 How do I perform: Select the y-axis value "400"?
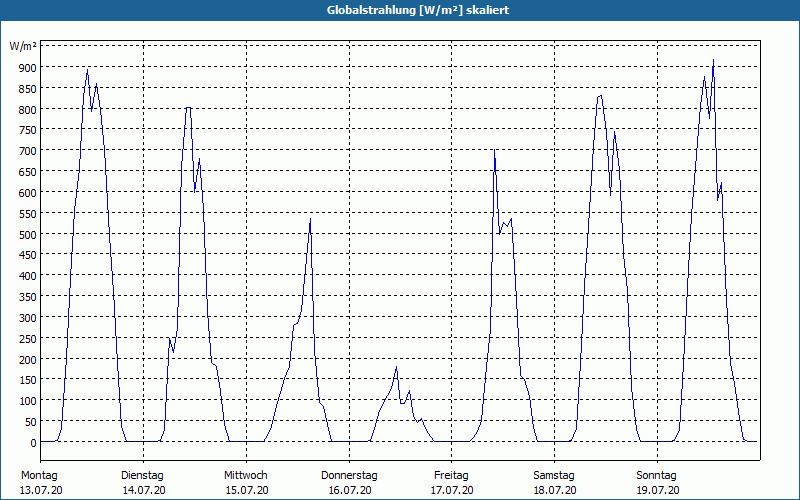point(28,276)
